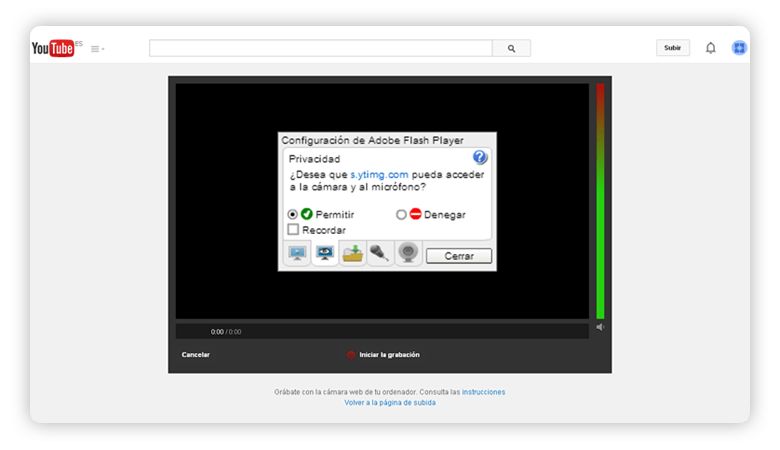Click the Configuración de Adobe Flash Player title

(x=373, y=140)
